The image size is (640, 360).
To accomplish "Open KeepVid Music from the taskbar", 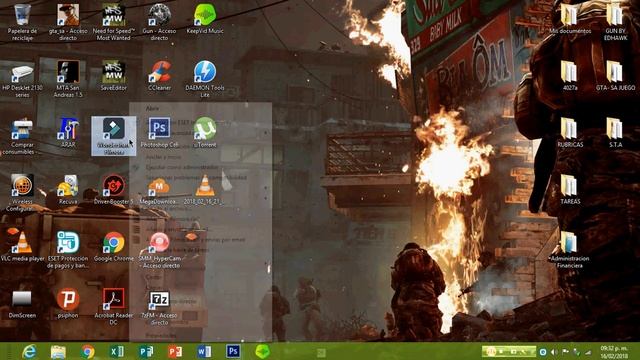I will 262,351.
